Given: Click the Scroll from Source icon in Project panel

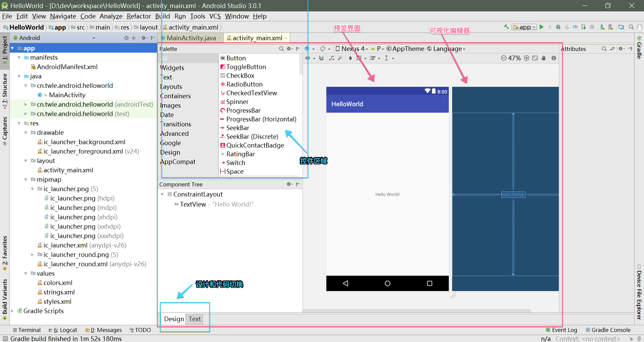Looking at the screenshot, I should 126,38.
